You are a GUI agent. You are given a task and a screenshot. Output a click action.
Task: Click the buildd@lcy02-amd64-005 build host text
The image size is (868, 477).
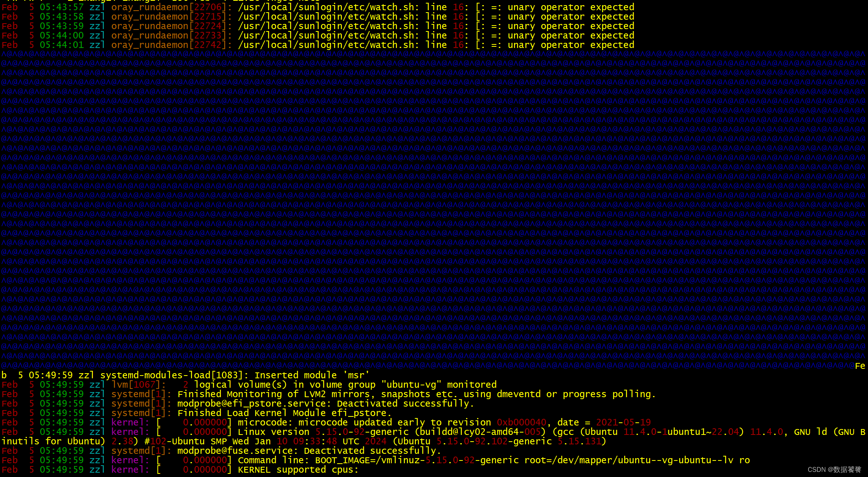point(480,432)
